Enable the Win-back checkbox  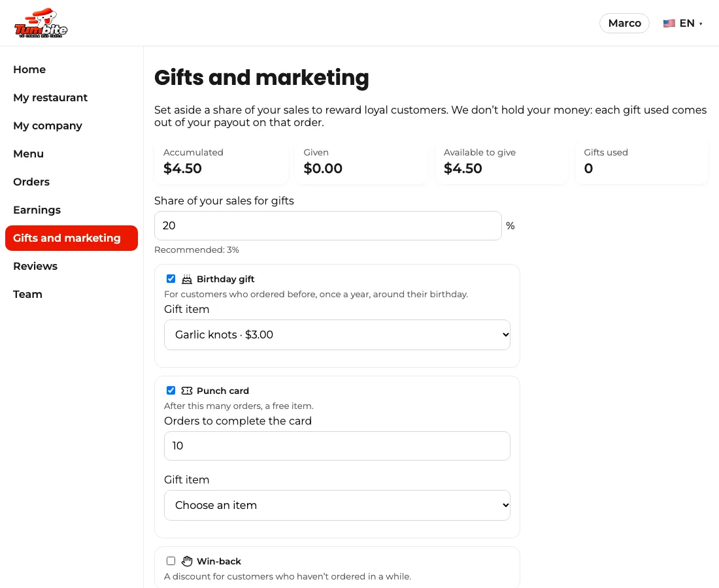pos(171,561)
